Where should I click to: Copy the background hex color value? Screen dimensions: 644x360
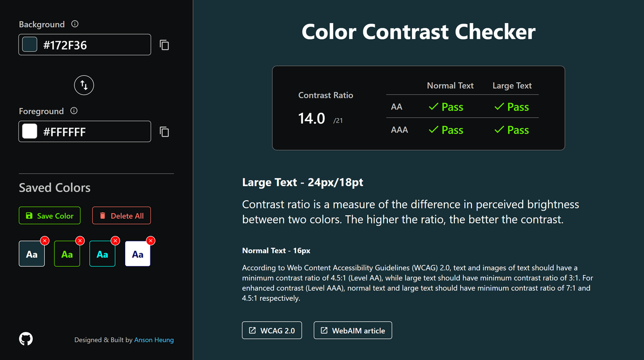165,45
